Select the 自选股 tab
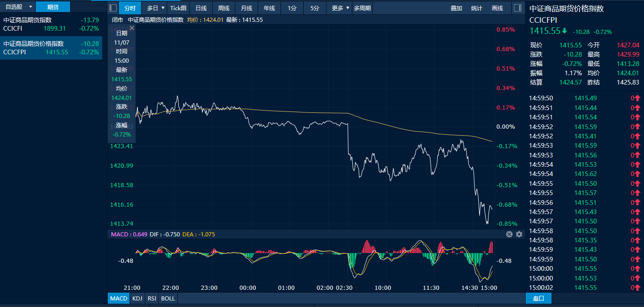 click(13, 7)
